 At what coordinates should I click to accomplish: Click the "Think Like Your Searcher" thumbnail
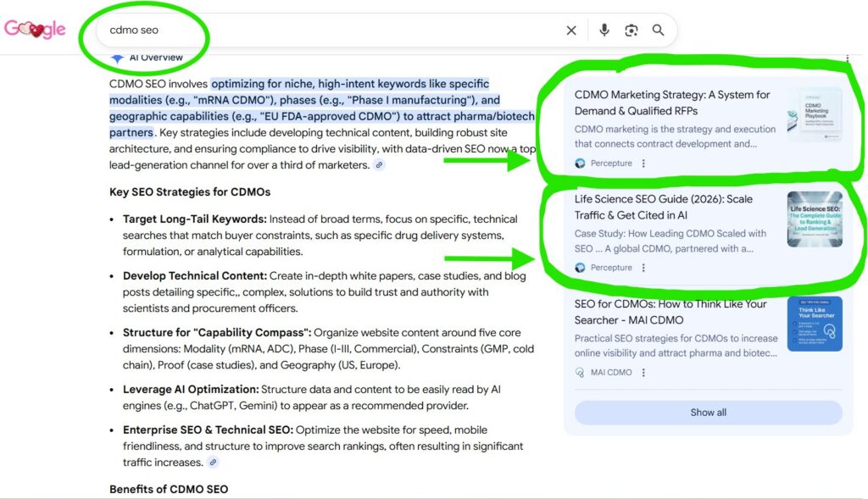[x=814, y=324]
